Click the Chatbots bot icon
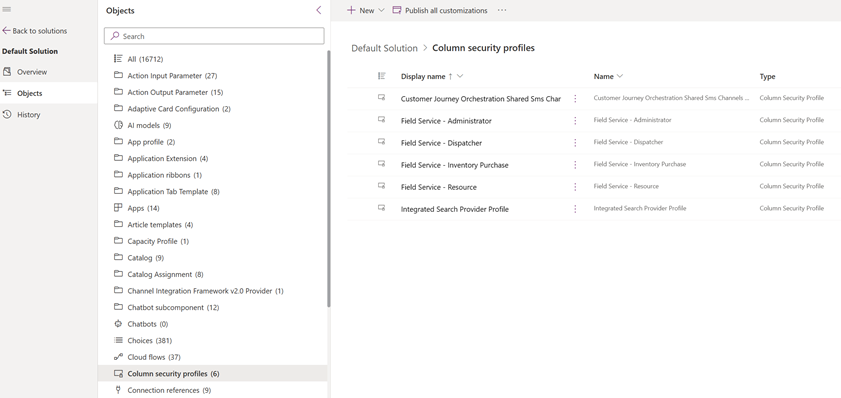The image size is (841, 398). click(x=119, y=323)
